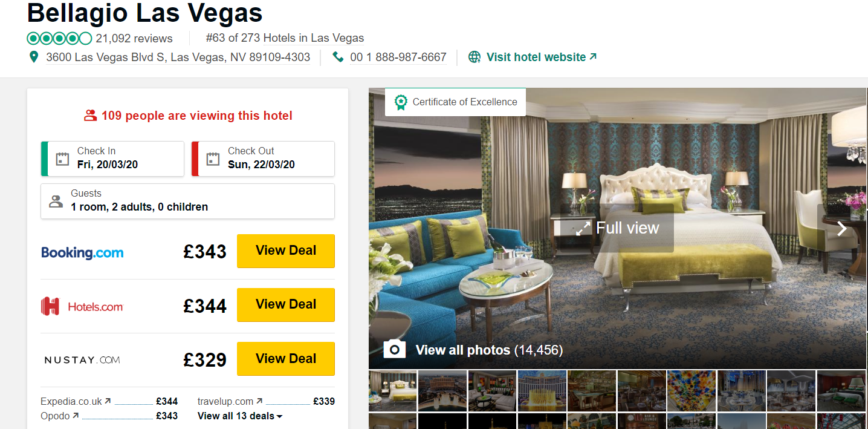Advance to next photo with right arrow

tap(842, 228)
